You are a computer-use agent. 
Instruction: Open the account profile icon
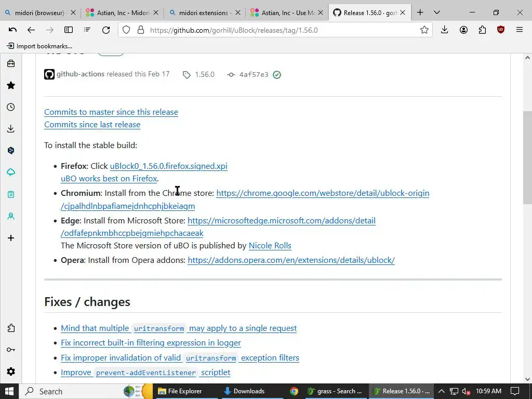[x=463, y=30]
